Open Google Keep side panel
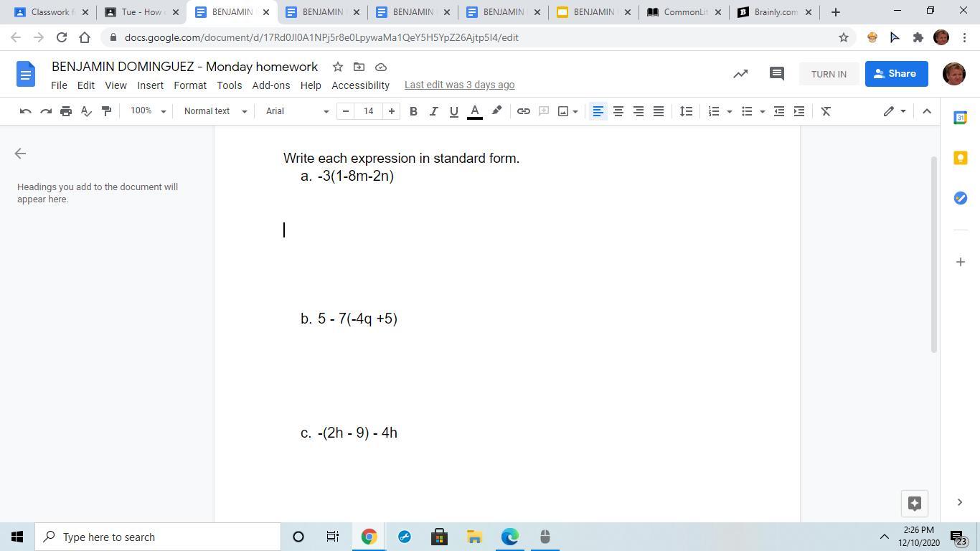The image size is (980, 551). point(961,158)
